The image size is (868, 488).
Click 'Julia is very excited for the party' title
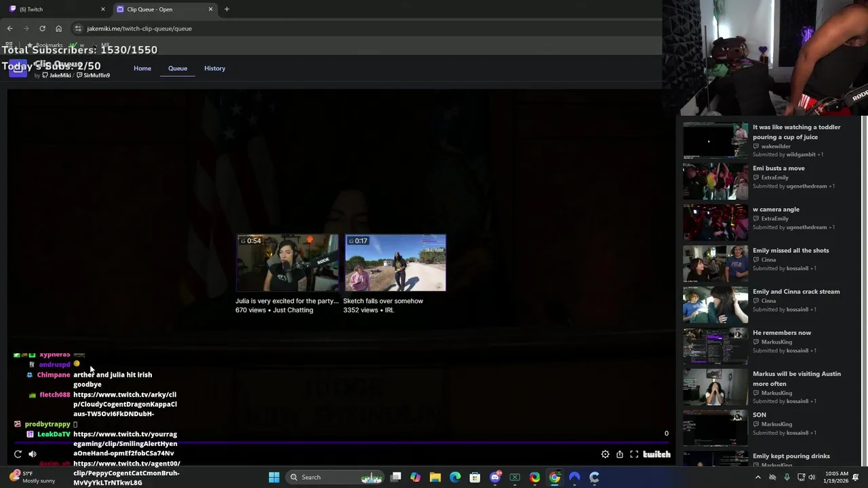287,301
